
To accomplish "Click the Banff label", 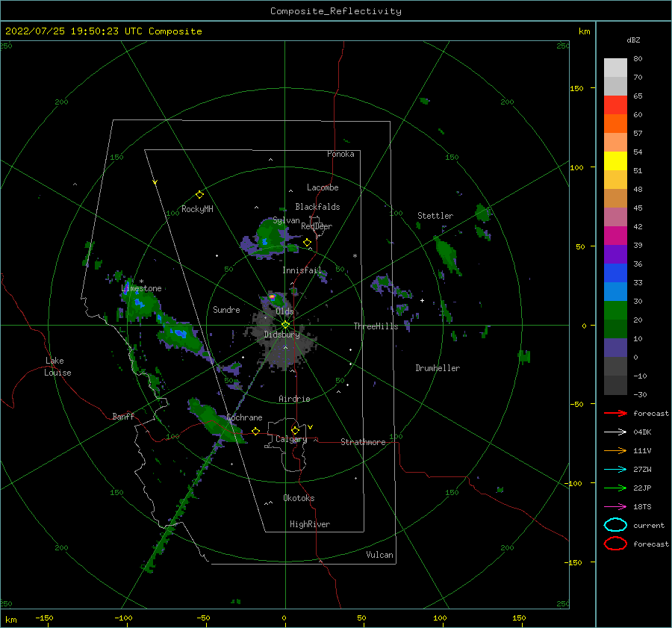I will 123,417.
